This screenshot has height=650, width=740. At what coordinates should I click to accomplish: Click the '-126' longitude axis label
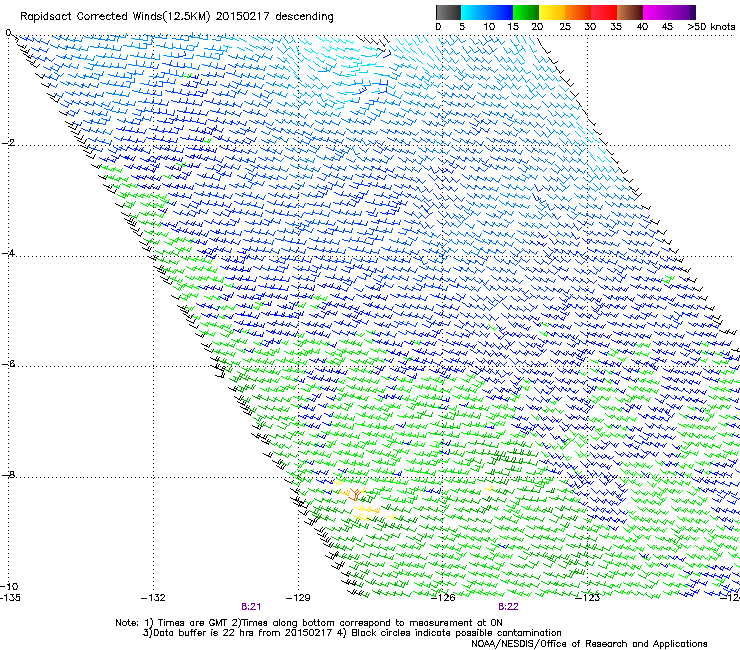point(443,598)
